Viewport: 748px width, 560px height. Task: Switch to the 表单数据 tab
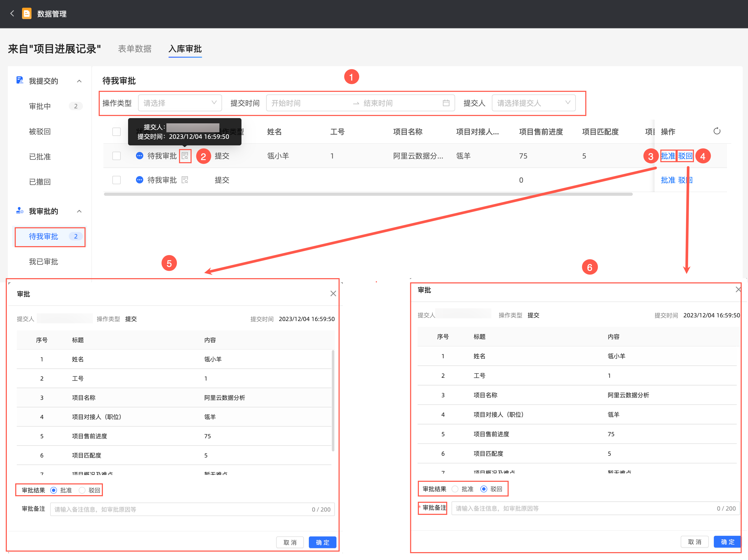[135, 49]
